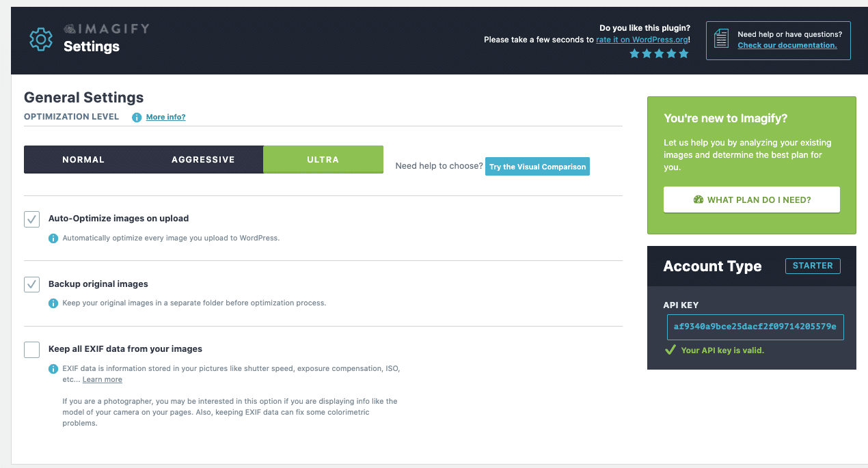Click 'Your API key is valid.' text
Viewport: 868px width, 468px height.
point(722,350)
